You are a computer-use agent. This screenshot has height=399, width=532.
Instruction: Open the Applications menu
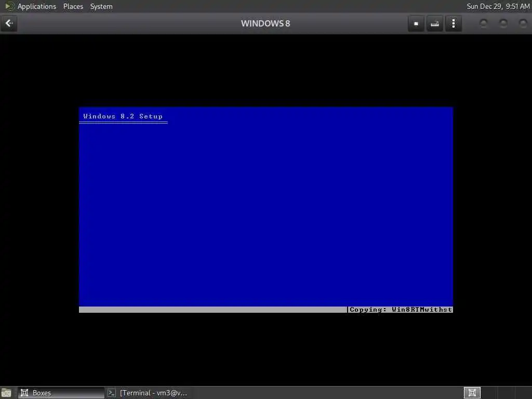37,6
